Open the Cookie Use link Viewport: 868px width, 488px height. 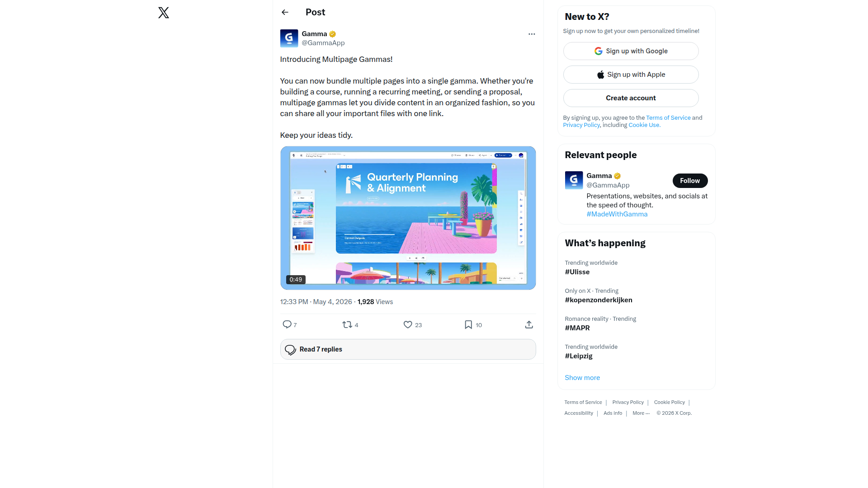tap(644, 125)
